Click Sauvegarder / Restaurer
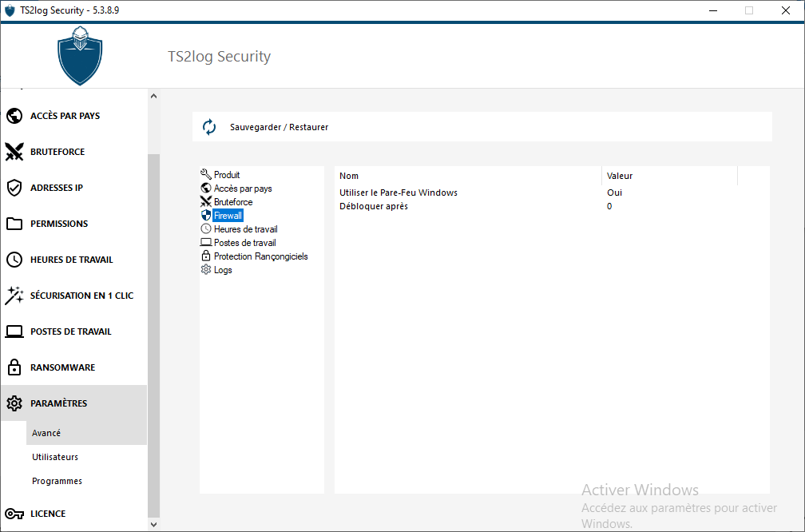Screen dimensions: 805x532 point(279,127)
